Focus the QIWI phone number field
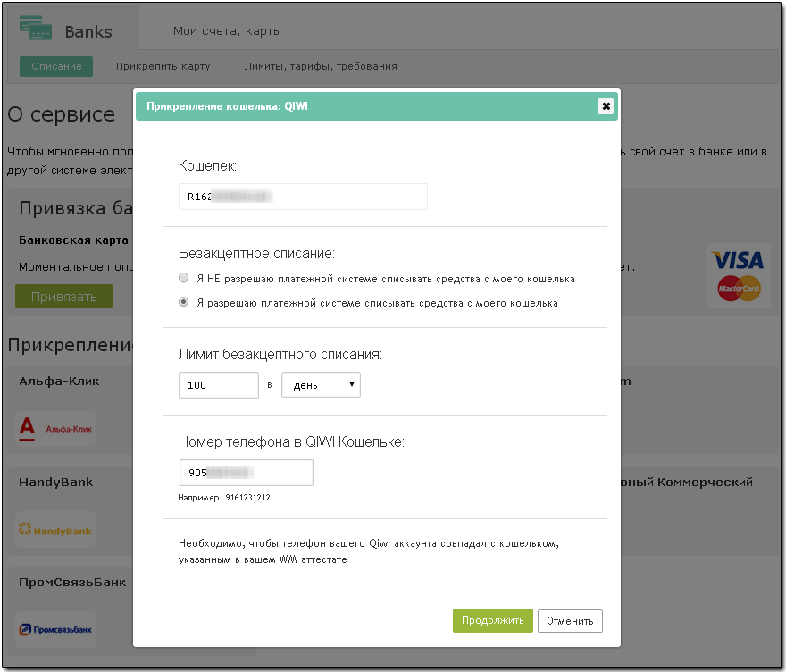 point(247,473)
